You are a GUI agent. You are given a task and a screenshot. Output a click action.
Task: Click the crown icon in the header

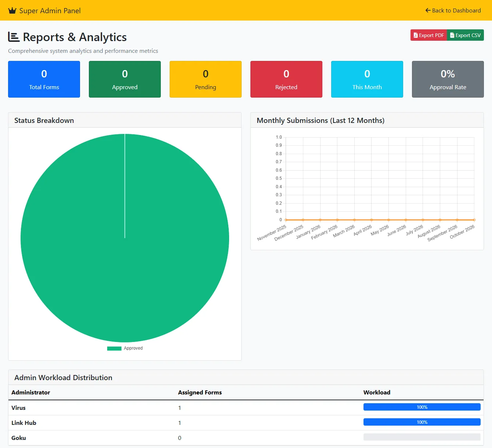[12, 11]
